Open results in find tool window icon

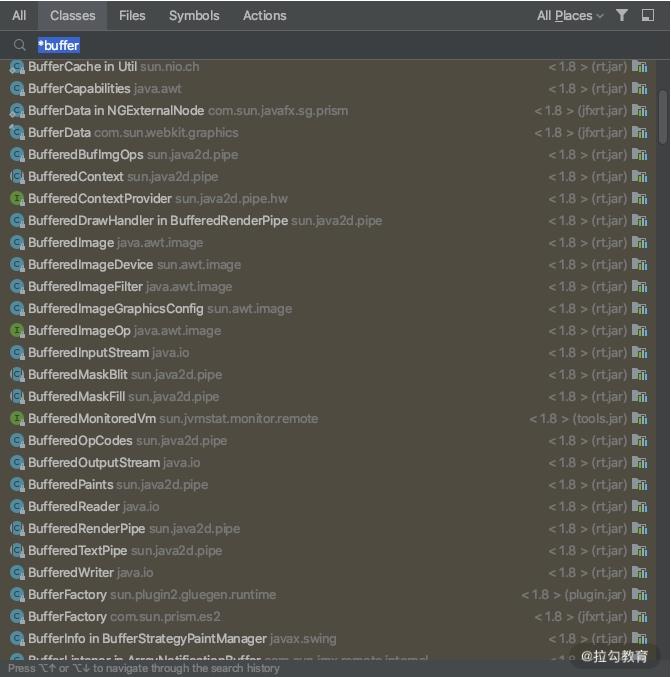pos(648,15)
